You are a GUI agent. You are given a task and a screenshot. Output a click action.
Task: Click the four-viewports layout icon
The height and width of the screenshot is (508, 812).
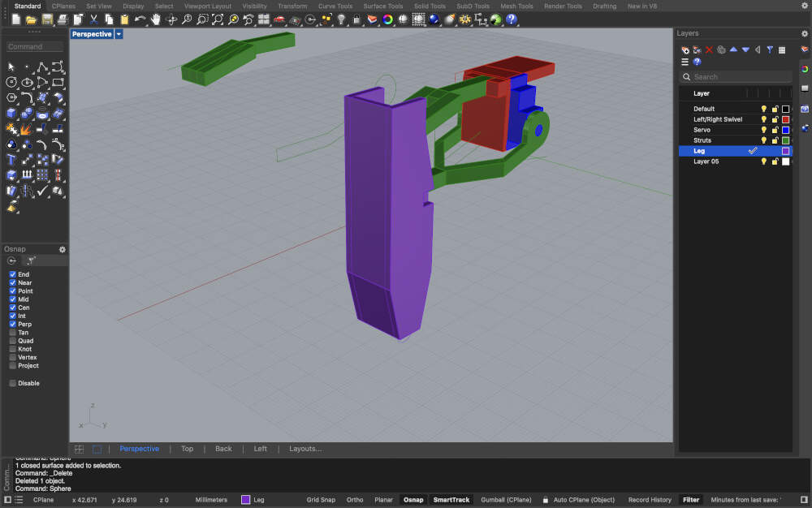coord(264,19)
